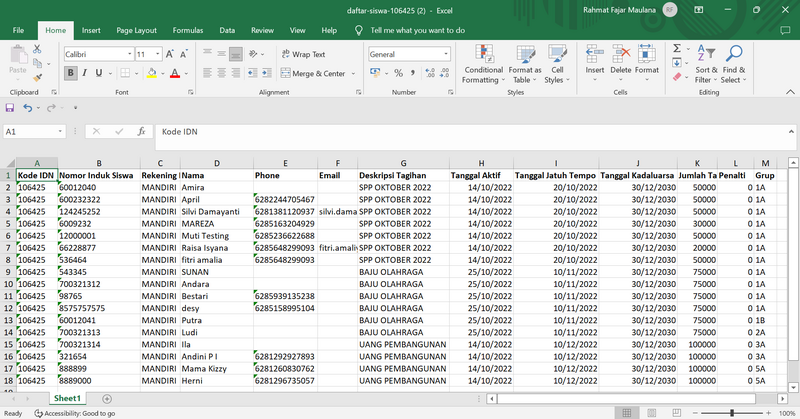The width and height of the screenshot is (800, 419).
Task: Select the Sheet1 tab
Action: click(67, 398)
